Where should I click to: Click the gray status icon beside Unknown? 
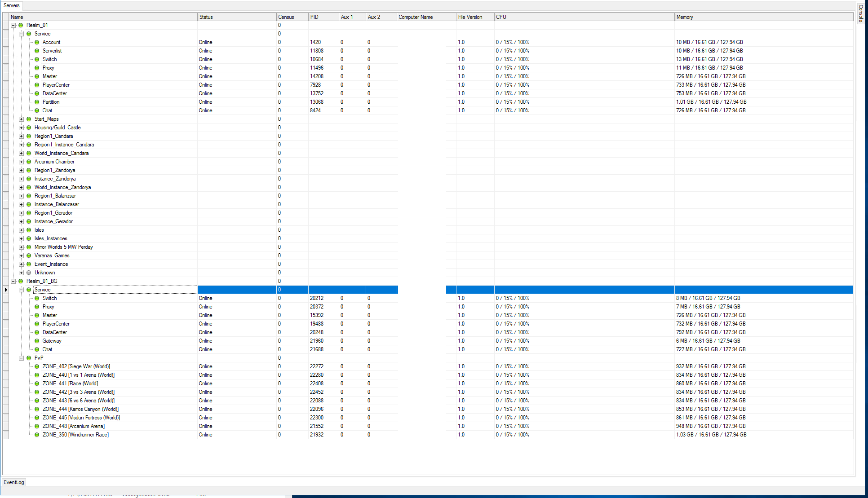point(29,273)
